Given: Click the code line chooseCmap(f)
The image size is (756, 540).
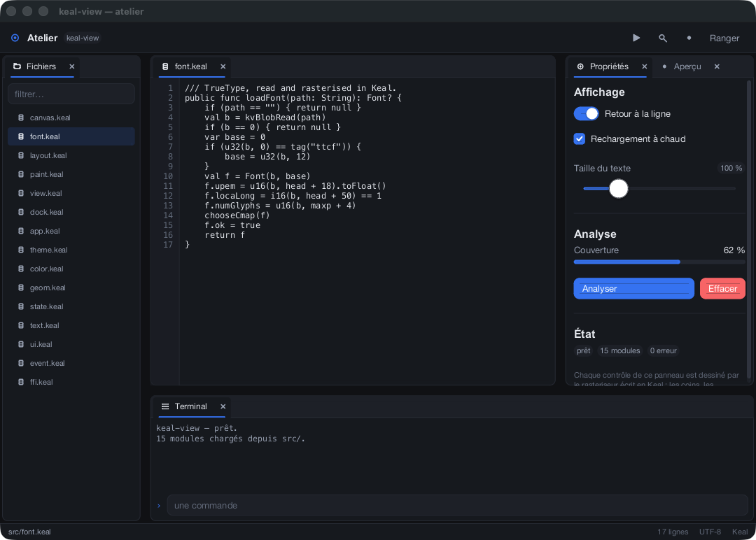Looking at the screenshot, I should [237, 215].
